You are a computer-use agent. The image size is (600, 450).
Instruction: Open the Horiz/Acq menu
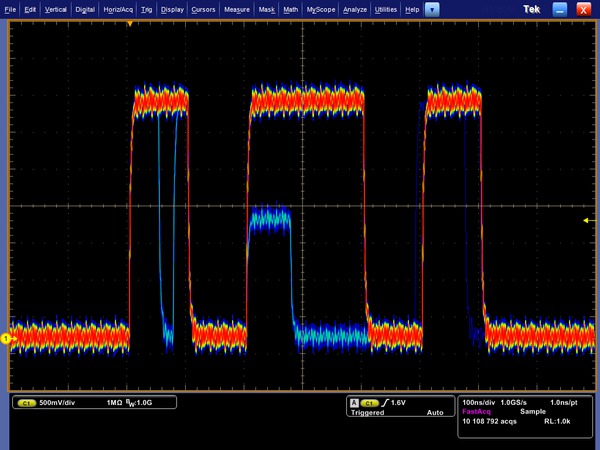[x=119, y=9]
